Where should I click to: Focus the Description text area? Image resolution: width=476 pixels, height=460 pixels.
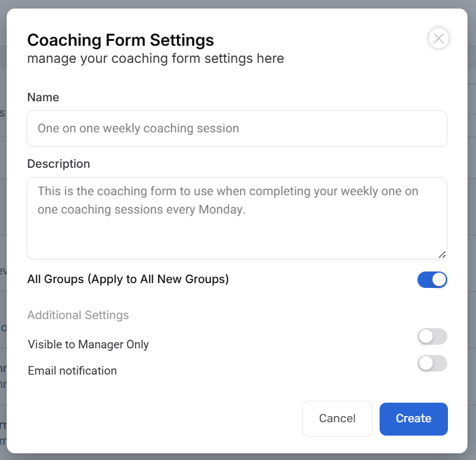coord(237,232)
